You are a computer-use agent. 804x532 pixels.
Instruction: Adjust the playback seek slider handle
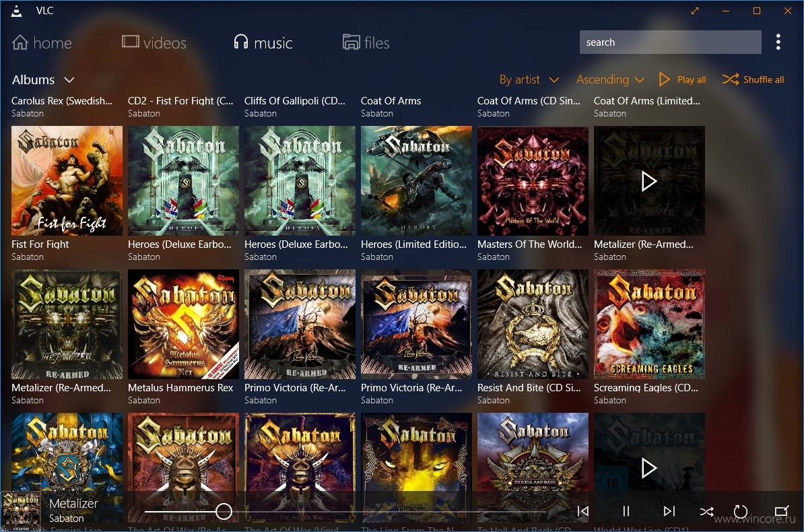click(x=224, y=511)
